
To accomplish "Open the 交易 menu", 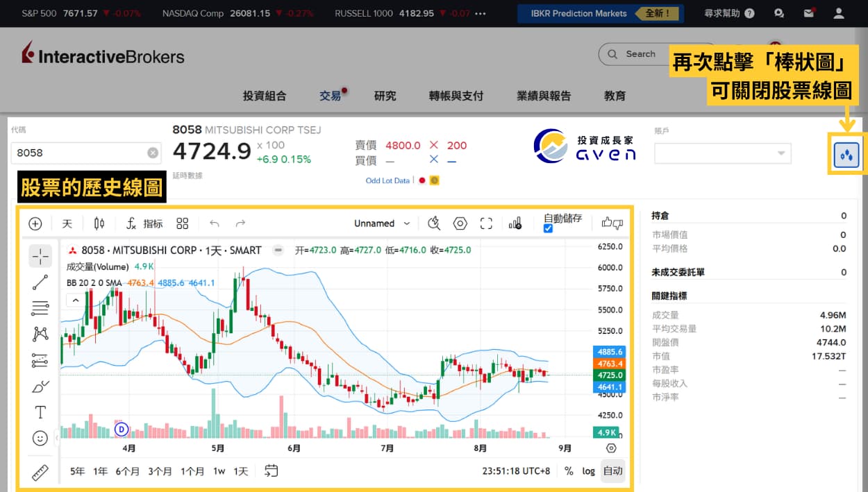I will pos(331,96).
